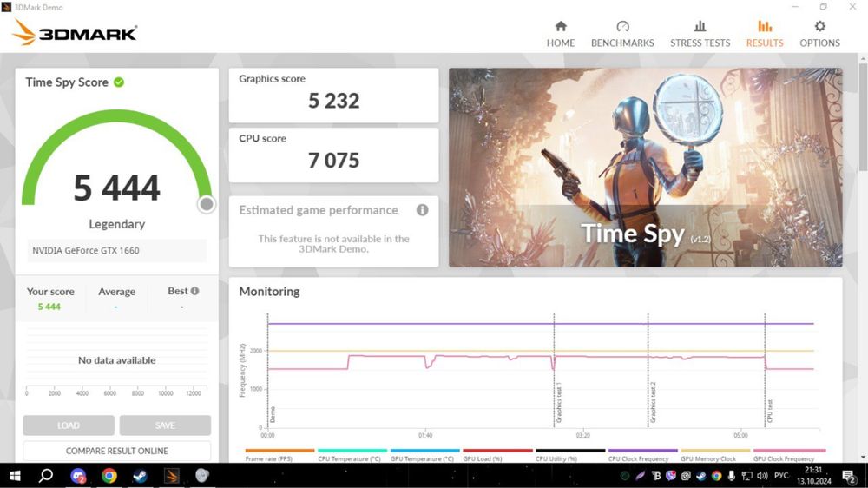The height and width of the screenshot is (488, 868).
Task: Open Google Chrome from the taskbar
Action: [109, 475]
